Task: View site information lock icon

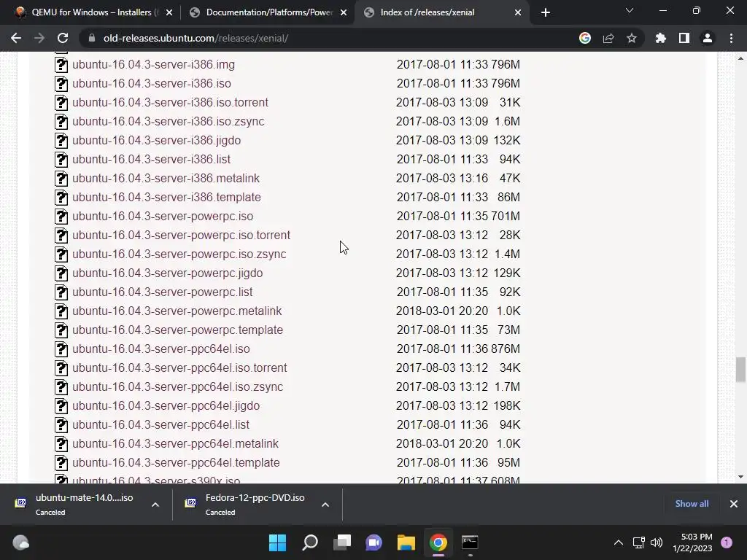Action: point(92,38)
